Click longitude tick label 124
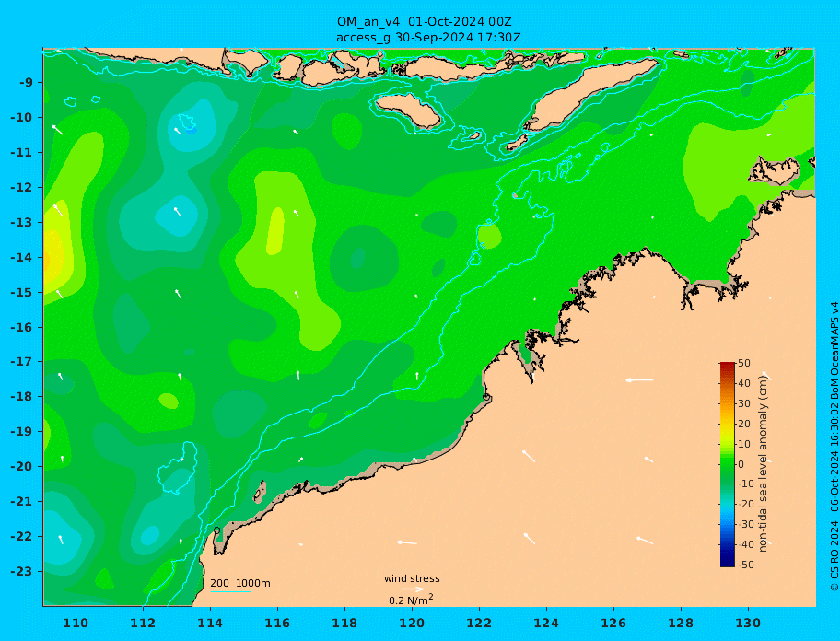 (546, 623)
